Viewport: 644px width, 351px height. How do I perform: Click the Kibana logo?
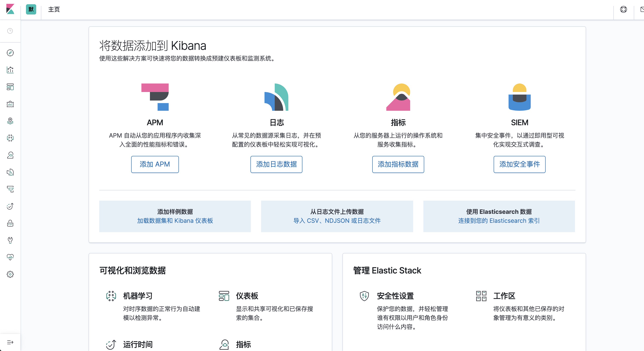[10, 9]
